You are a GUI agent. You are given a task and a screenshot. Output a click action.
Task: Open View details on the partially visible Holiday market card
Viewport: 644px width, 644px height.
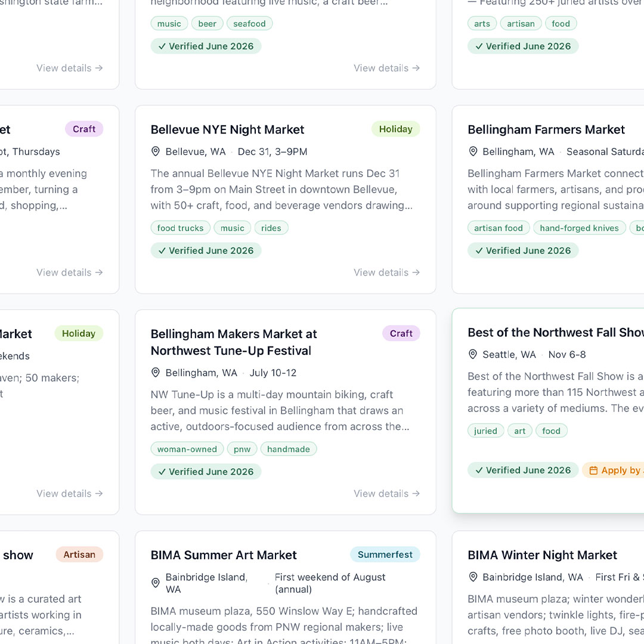[69, 493]
